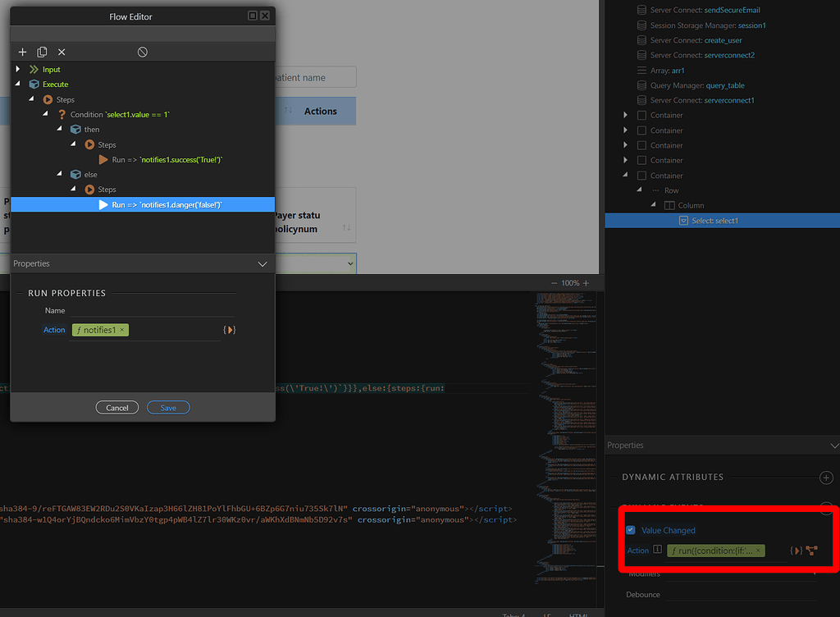Select the Run notifies1.success step
This screenshot has height=617, width=840.
[x=167, y=160]
